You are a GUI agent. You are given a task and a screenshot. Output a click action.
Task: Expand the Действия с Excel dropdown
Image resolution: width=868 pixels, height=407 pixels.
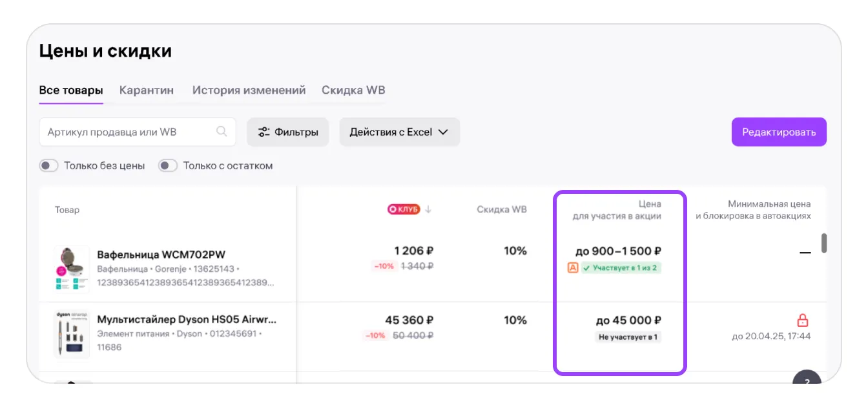pyautogui.click(x=399, y=132)
